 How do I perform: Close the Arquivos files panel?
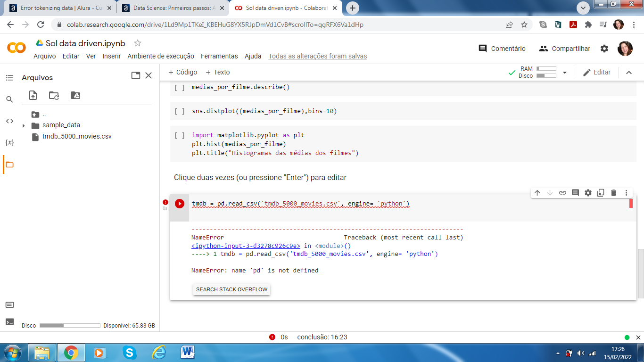point(149,75)
